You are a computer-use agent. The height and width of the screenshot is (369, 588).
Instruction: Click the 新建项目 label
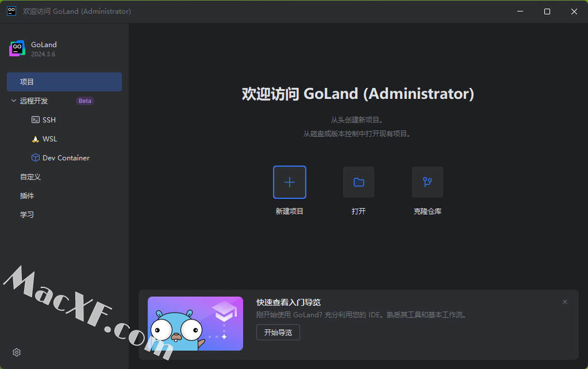click(290, 211)
